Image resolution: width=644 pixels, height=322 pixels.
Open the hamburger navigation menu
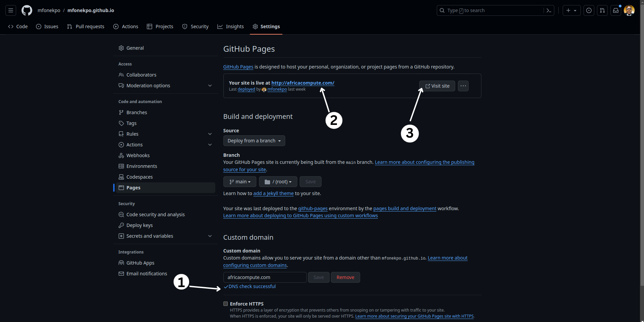click(x=11, y=10)
